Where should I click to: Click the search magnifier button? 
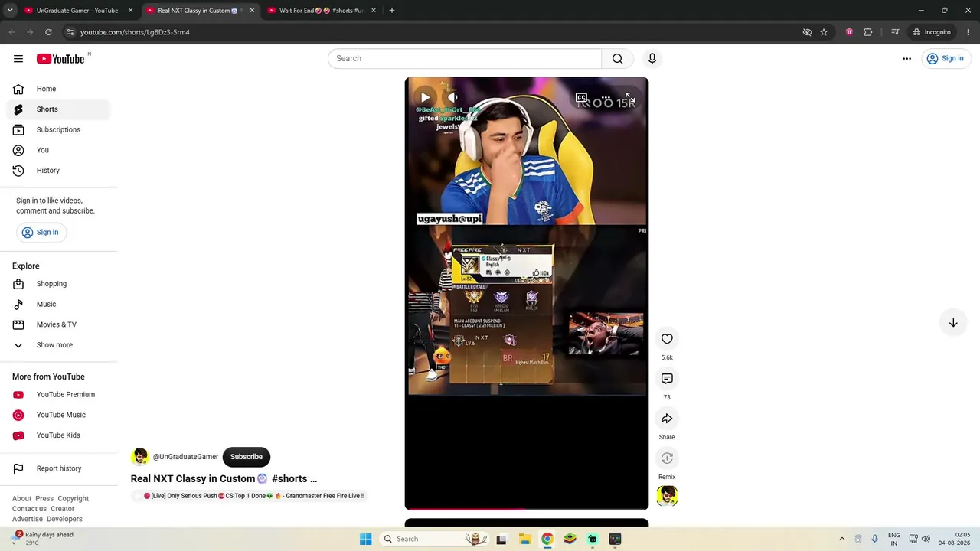tap(617, 59)
